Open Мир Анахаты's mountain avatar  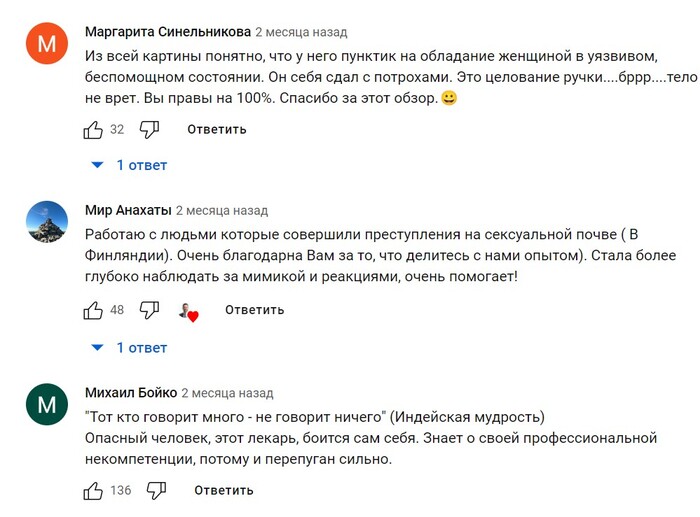(x=47, y=222)
